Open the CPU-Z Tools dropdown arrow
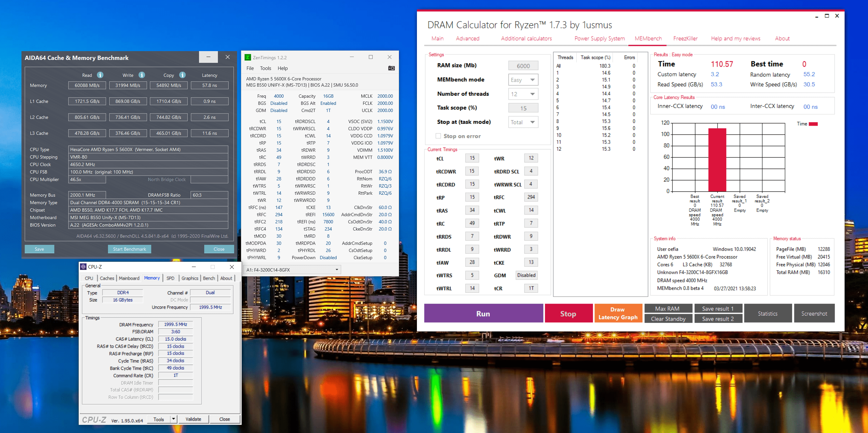Image resolution: width=868 pixels, height=433 pixels. [x=173, y=419]
